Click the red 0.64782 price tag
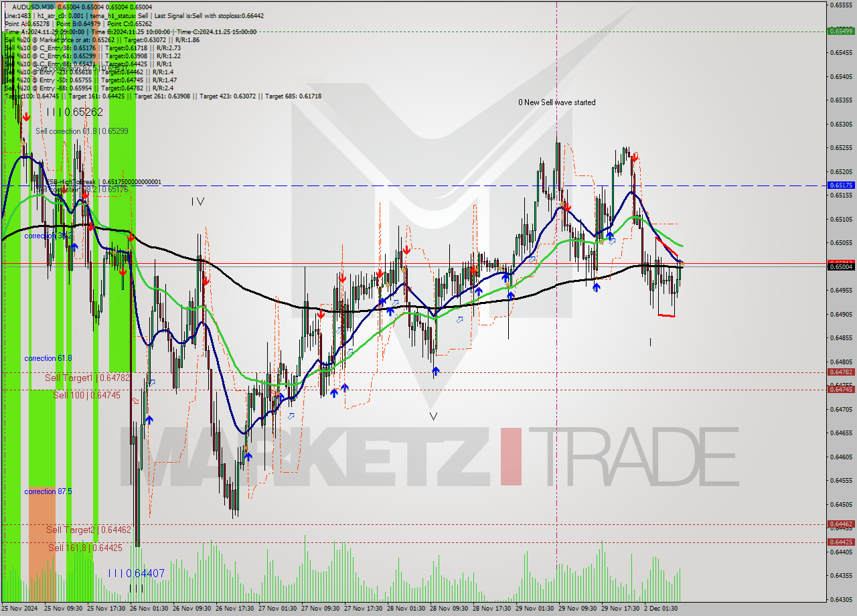Screen dimensions: 857x616 841,372
